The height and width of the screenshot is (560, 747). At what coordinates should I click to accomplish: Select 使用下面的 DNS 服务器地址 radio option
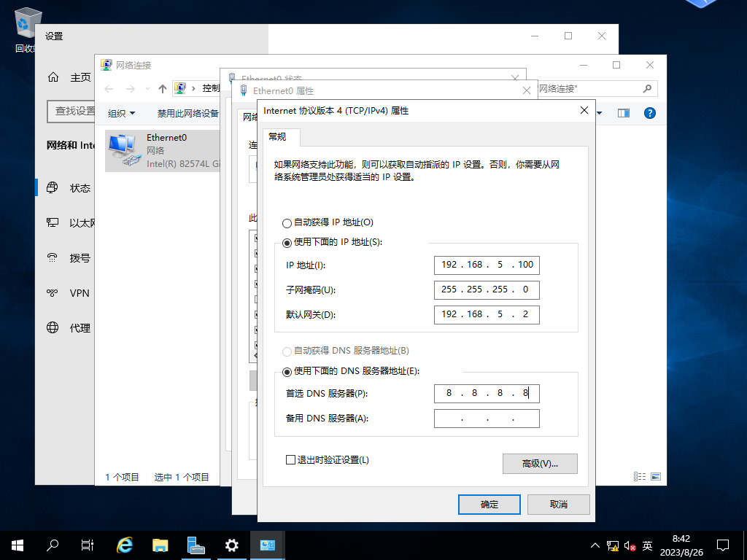coord(287,371)
